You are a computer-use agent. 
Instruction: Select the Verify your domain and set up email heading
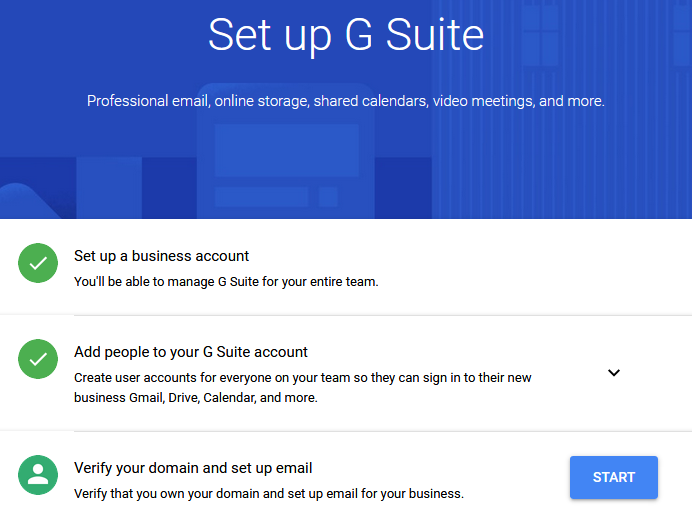(x=193, y=468)
